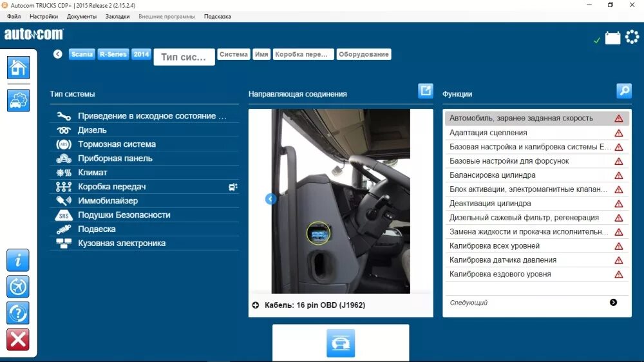Screen dimensions: 644x362
Task: Open the Home screen icon in sidebar
Action: coord(18,68)
